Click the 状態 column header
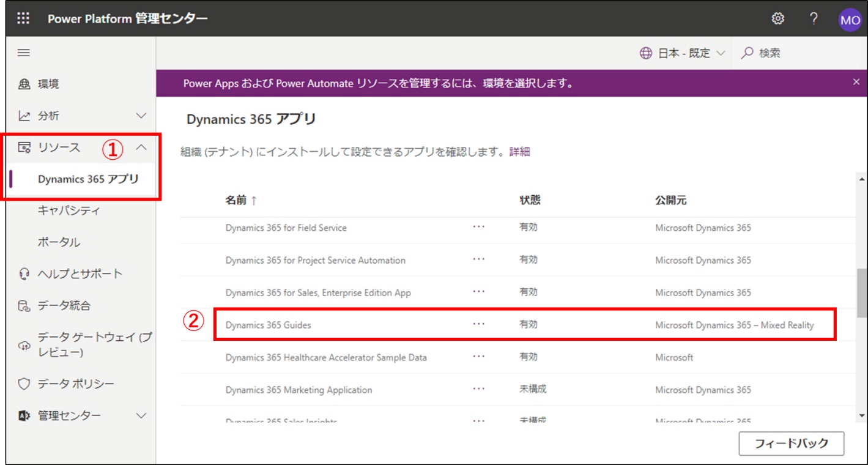The image size is (868, 465). tap(530, 200)
